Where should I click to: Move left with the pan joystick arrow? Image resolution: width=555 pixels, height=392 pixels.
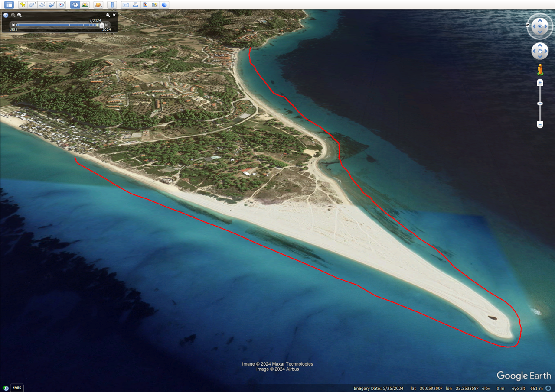coord(534,51)
